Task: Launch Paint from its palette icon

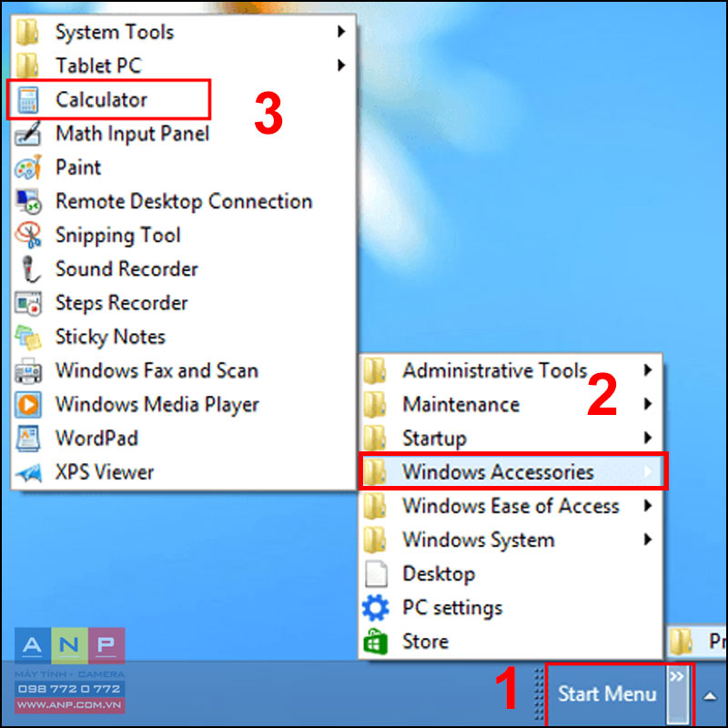Action: point(28,167)
